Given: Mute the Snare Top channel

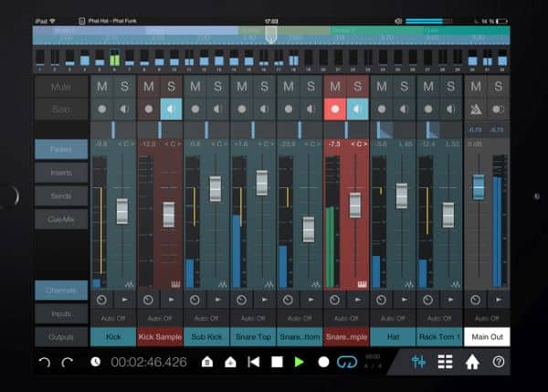Looking at the screenshot, I should pos(242,87).
